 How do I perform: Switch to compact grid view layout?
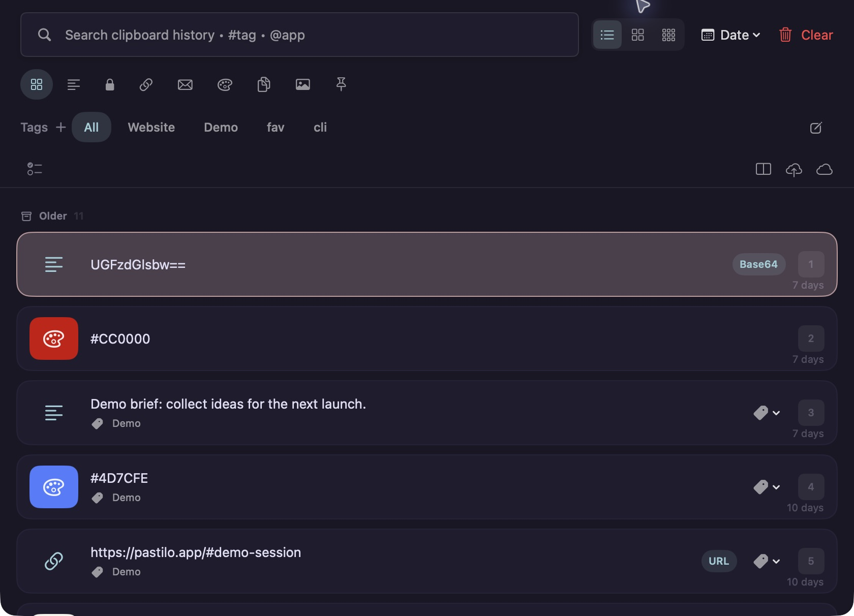668,35
